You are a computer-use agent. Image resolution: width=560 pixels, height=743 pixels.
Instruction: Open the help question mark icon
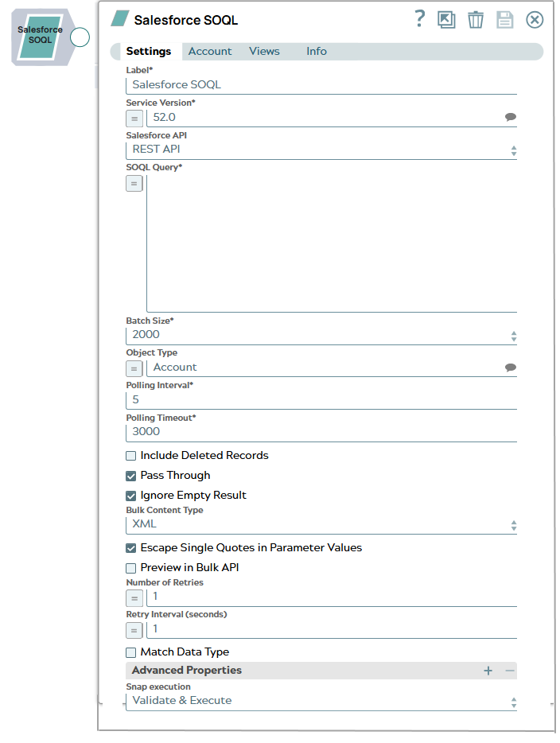point(419,19)
